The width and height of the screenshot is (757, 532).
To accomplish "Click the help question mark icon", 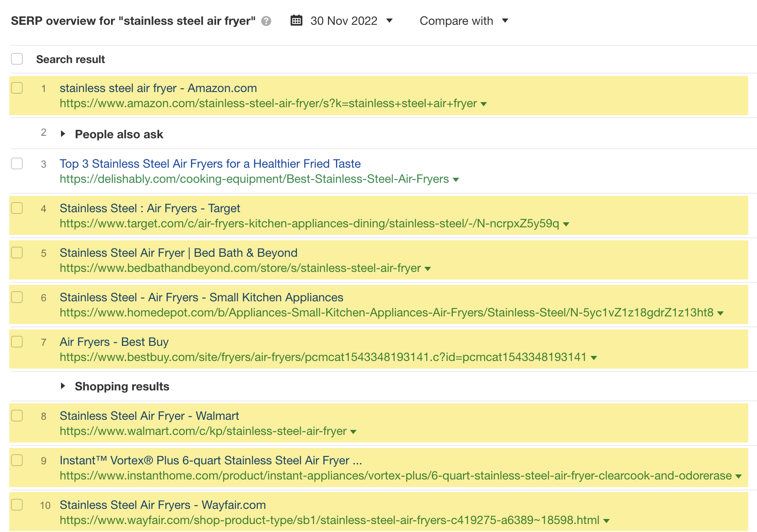I will (266, 21).
